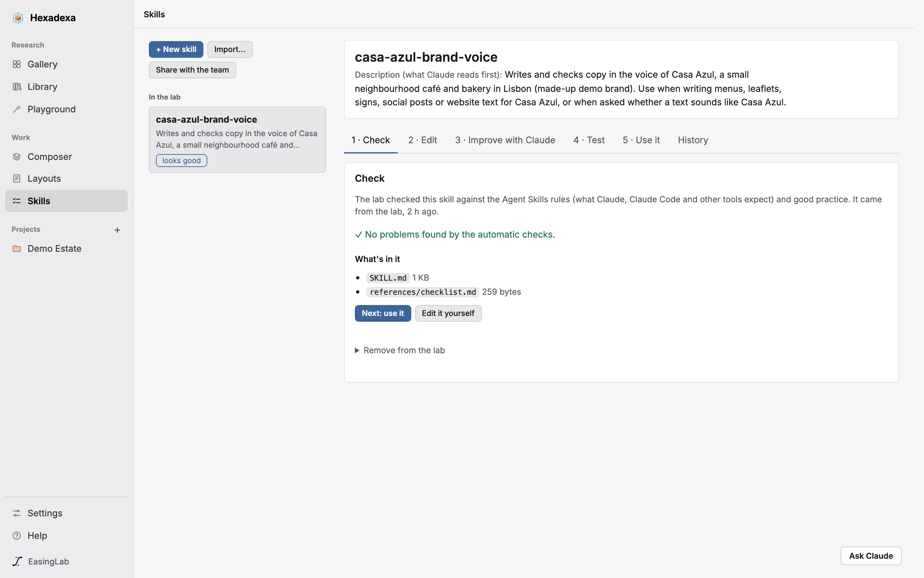Click the looks good status badge
Image resolution: width=924 pixels, height=578 pixels.
[181, 161]
